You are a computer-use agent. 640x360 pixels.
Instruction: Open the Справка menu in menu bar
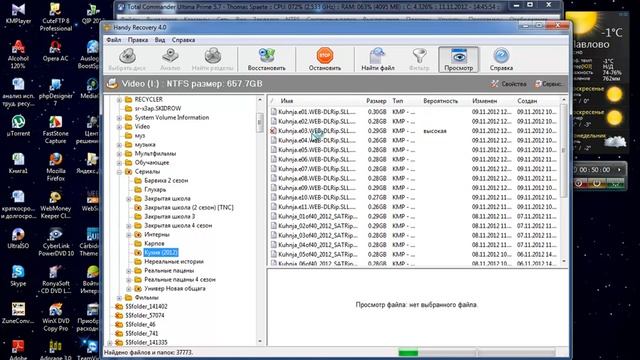183,40
